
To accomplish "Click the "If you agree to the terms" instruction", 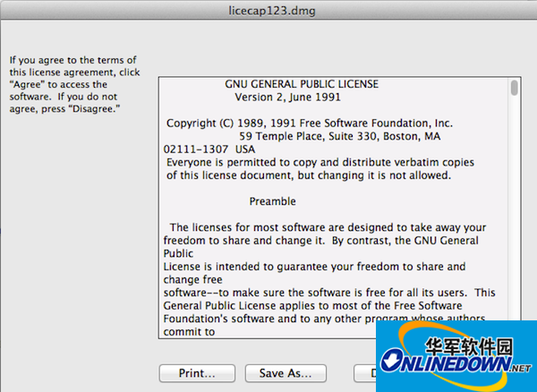I will tap(74, 84).
